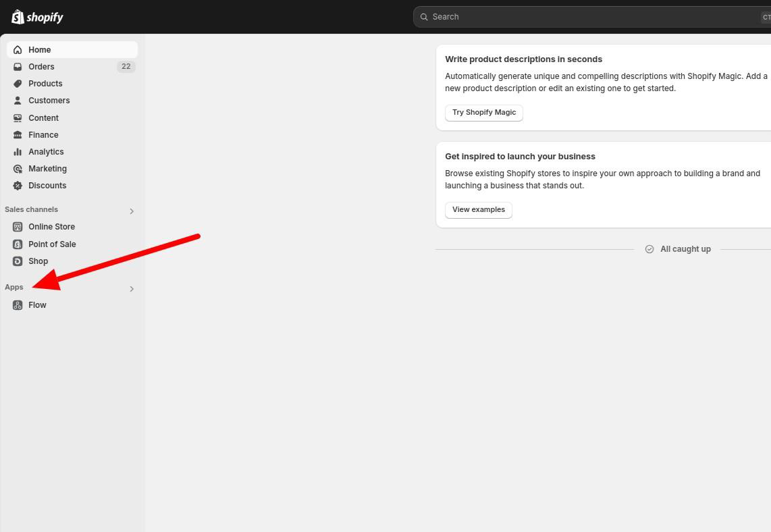Expand the Sales channels chevron
Viewport: 771px width, 532px height.
pyautogui.click(x=131, y=211)
